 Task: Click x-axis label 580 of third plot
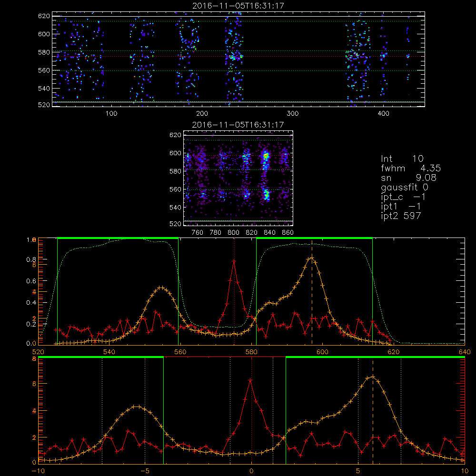(251, 352)
